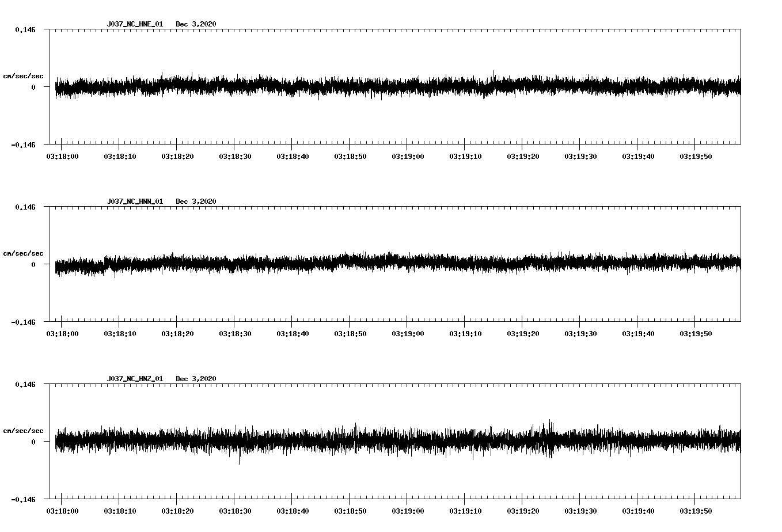Click the 03:18:50 timestamp under HNN plot

coord(351,332)
